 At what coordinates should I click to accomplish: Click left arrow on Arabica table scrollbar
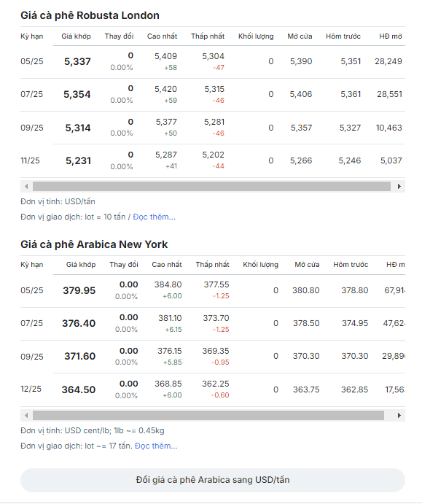tap(26, 415)
